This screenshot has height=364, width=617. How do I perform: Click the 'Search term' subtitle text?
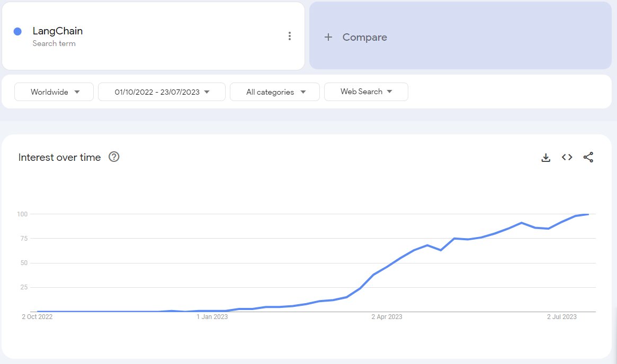coord(54,43)
